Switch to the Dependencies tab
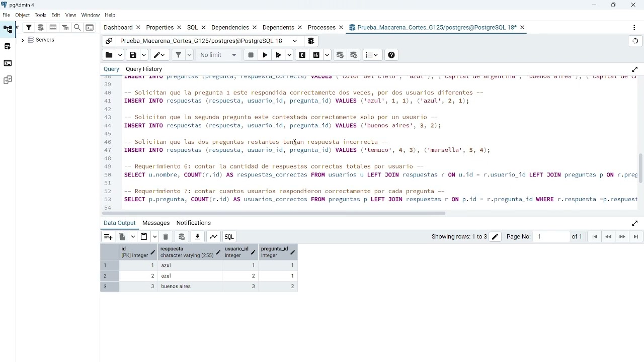 pos(230,28)
